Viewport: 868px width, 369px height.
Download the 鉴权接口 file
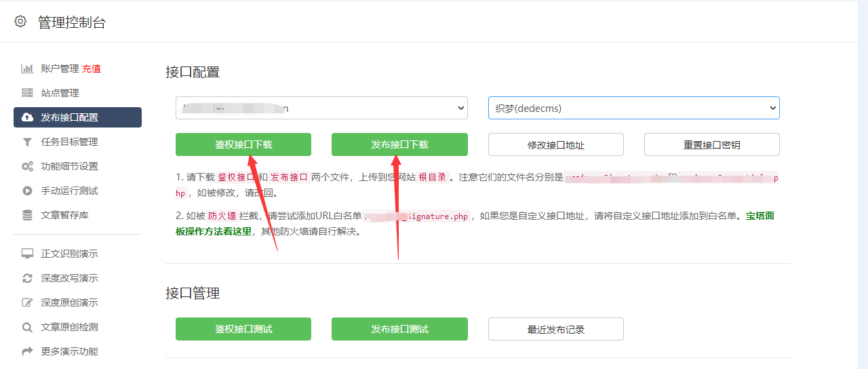[243, 144]
